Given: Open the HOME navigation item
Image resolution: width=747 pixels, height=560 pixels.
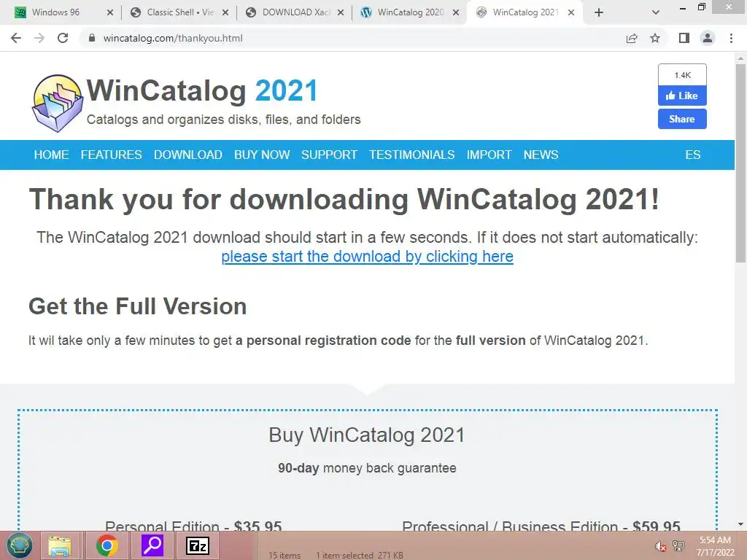Looking at the screenshot, I should pos(52,155).
